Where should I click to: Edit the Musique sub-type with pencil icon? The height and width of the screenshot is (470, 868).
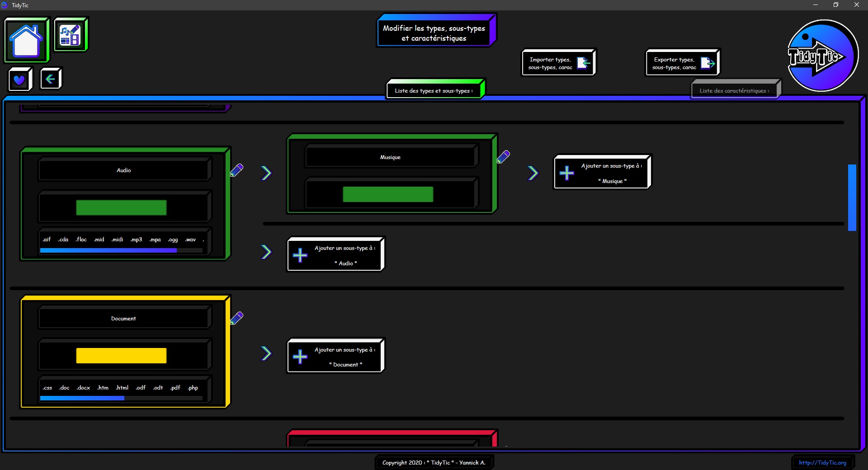coord(503,157)
